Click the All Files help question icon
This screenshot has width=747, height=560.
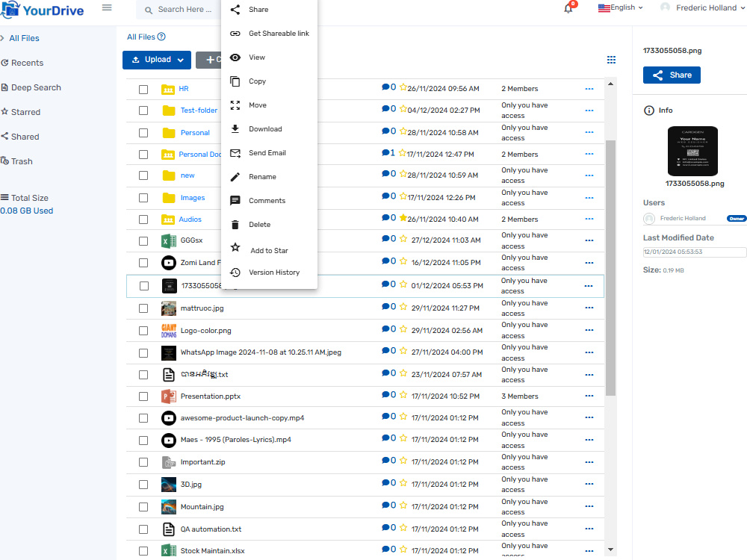tap(161, 37)
